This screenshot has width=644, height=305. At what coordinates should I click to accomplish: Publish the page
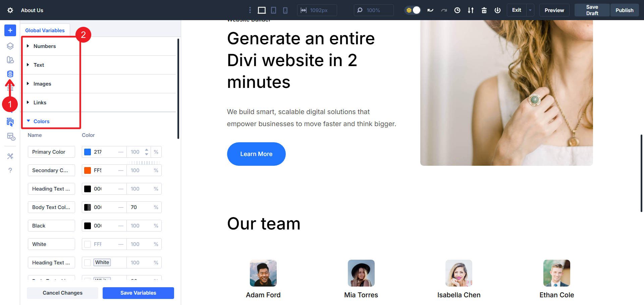pyautogui.click(x=624, y=10)
